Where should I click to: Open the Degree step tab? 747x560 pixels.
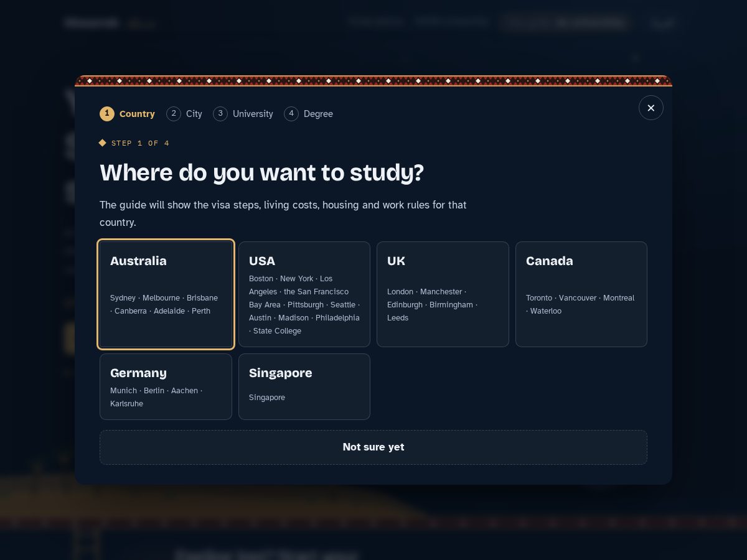coord(309,114)
